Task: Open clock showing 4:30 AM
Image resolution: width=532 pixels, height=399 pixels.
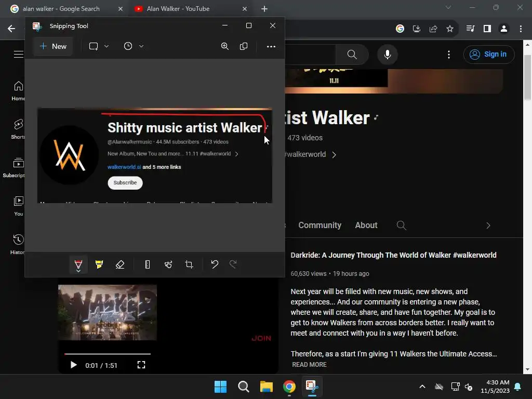Action: [495, 387]
